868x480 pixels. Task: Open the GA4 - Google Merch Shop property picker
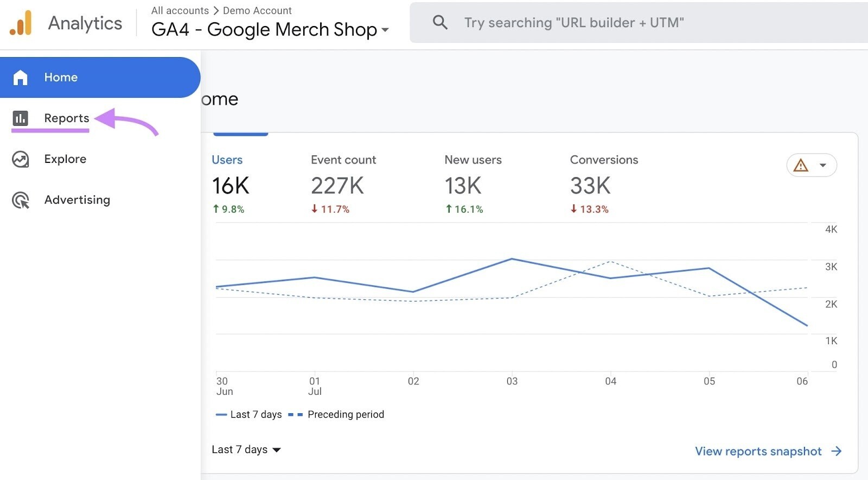[270, 29]
